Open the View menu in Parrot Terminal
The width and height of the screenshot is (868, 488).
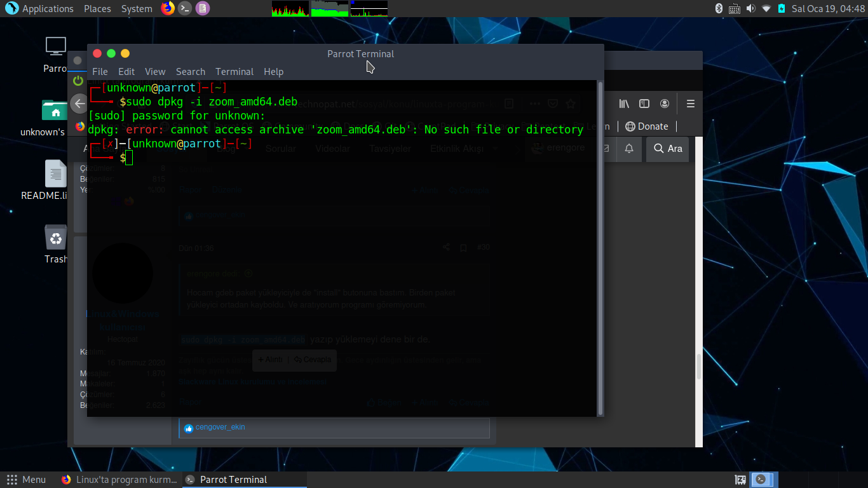155,72
